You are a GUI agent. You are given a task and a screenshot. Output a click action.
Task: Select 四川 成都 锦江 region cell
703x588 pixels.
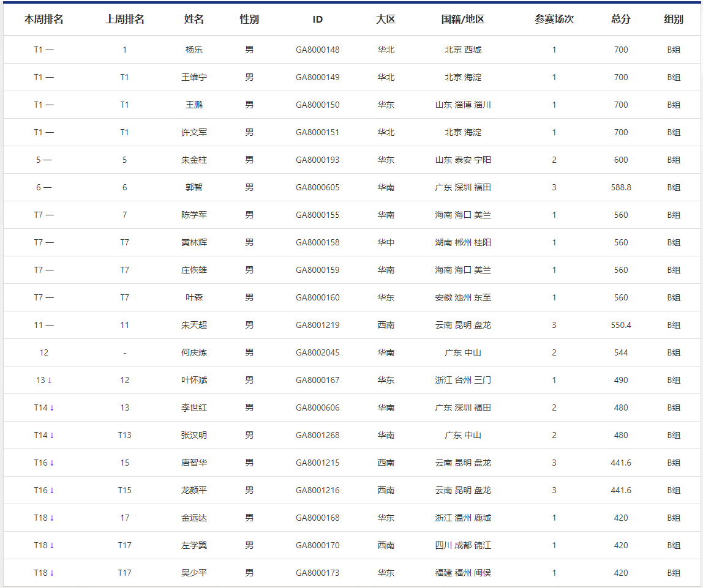click(x=462, y=545)
